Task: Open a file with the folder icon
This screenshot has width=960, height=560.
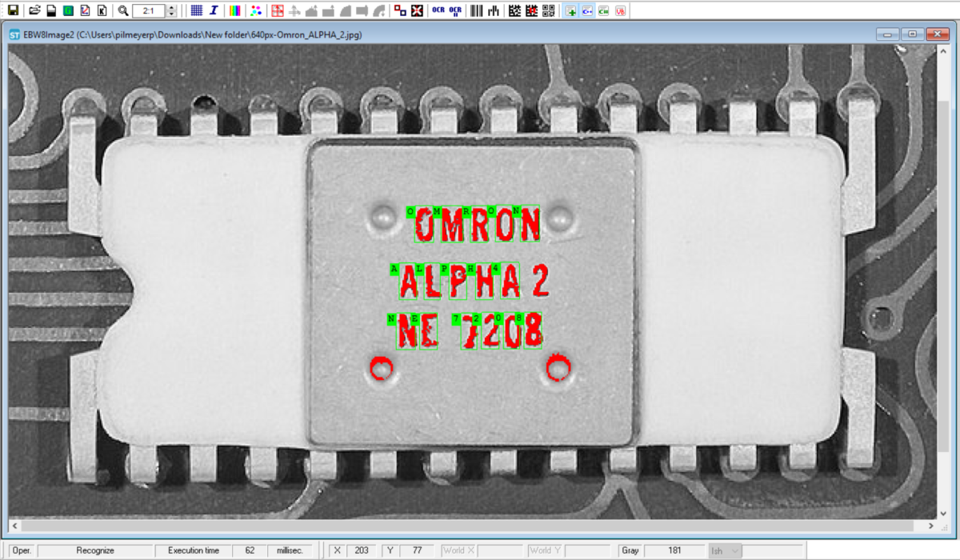Action: tap(34, 10)
